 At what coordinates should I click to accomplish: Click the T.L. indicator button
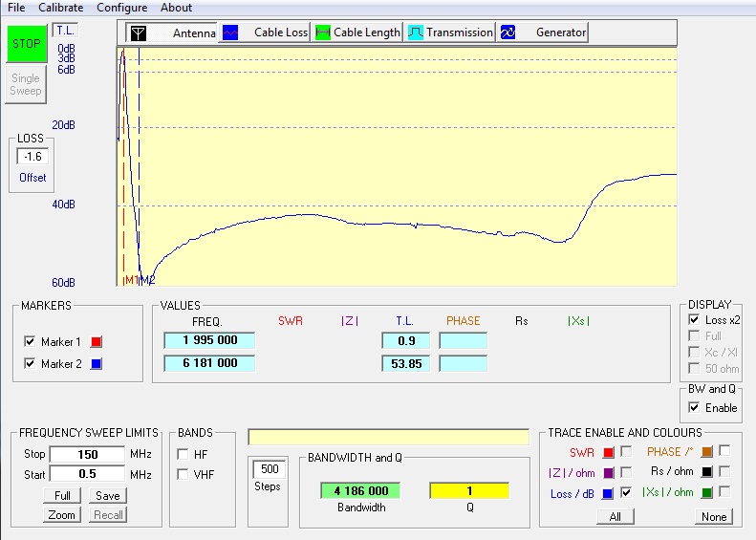(x=64, y=31)
